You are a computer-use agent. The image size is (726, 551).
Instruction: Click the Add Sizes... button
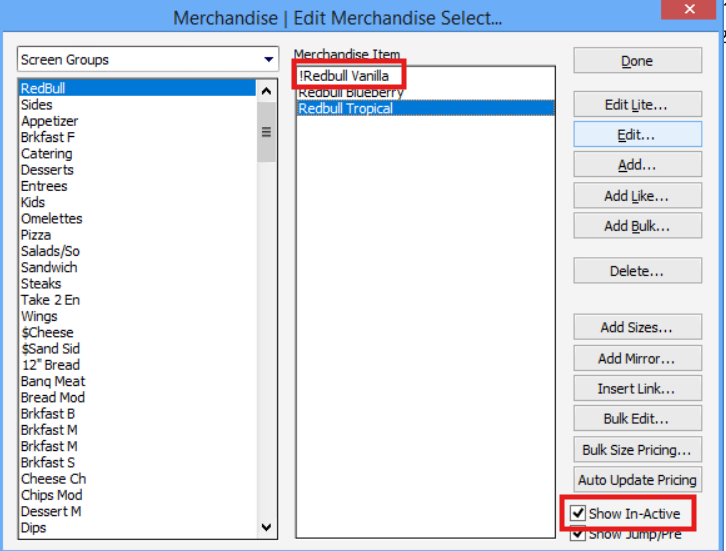(x=637, y=327)
